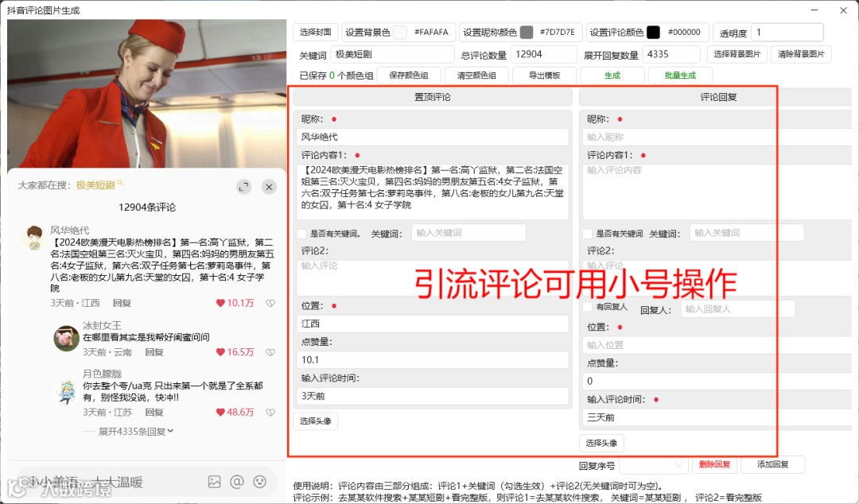Click the 展开回复数量 field showing 4335
The width and height of the screenshot is (859, 504).
[671, 54]
